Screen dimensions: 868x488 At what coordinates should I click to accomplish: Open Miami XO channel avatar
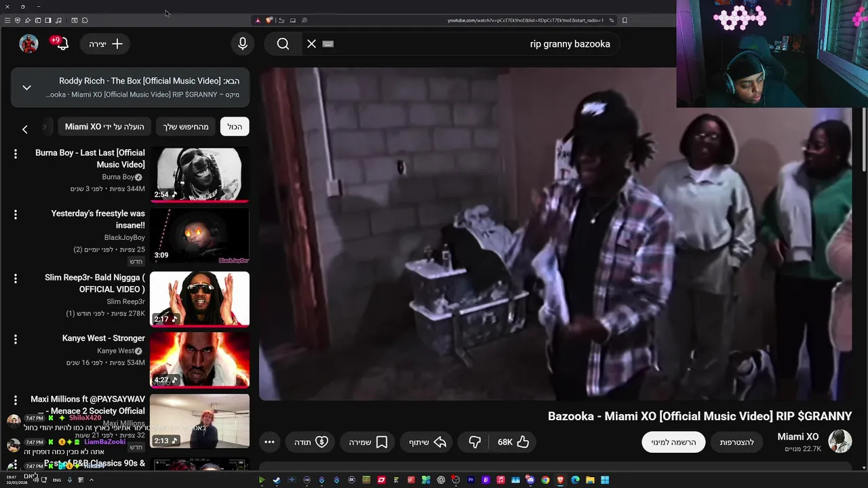[840, 442]
